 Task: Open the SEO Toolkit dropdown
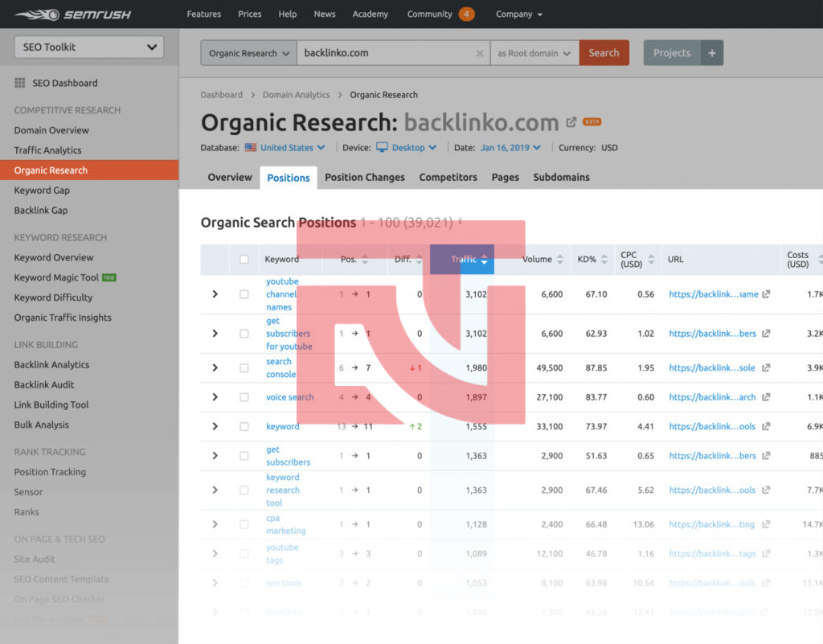(89, 47)
